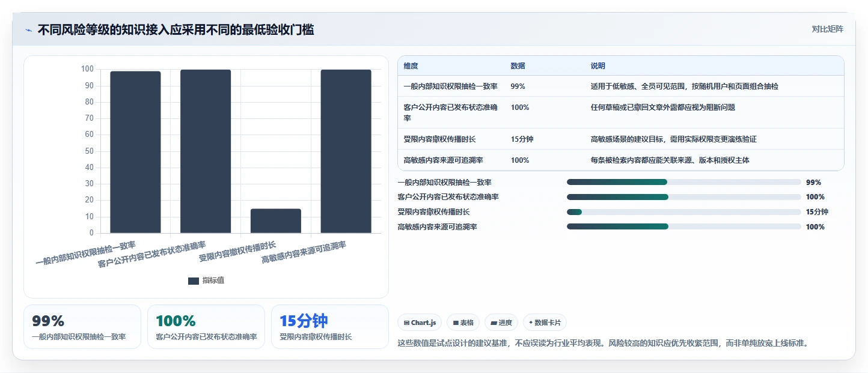Click the blue 15分钟 data card
Screen dimensions: 868x373
330,327
